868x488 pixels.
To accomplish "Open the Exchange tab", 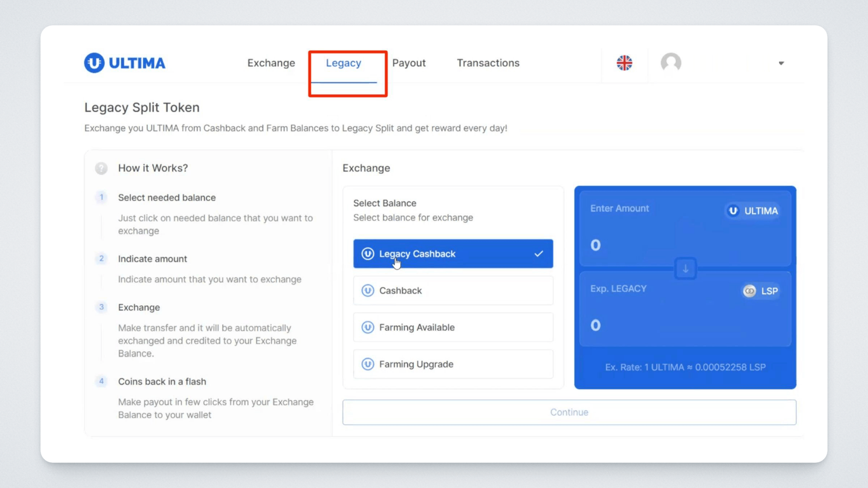I will (271, 63).
